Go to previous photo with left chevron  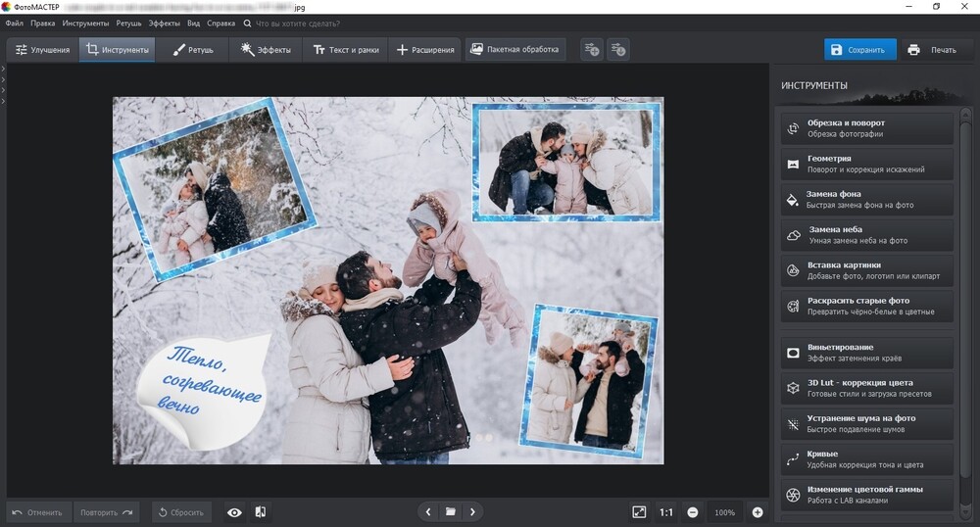(x=428, y=511)
